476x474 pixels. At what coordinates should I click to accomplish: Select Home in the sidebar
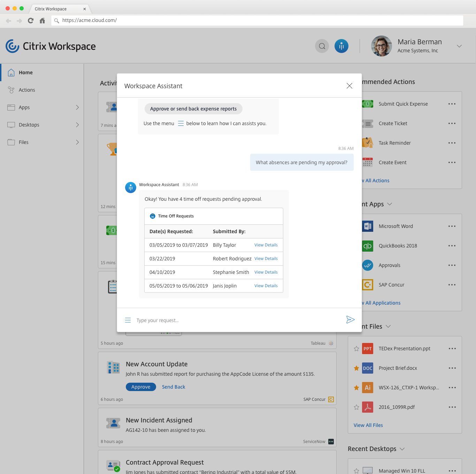coord(26,72)
